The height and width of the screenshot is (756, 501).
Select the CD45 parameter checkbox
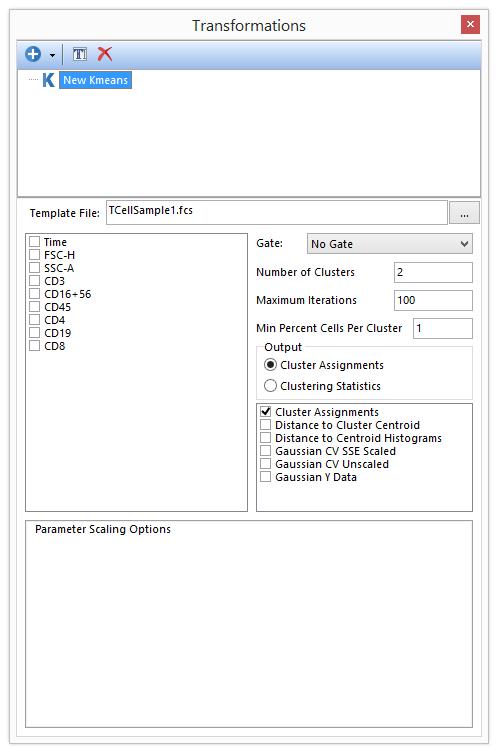34,307
